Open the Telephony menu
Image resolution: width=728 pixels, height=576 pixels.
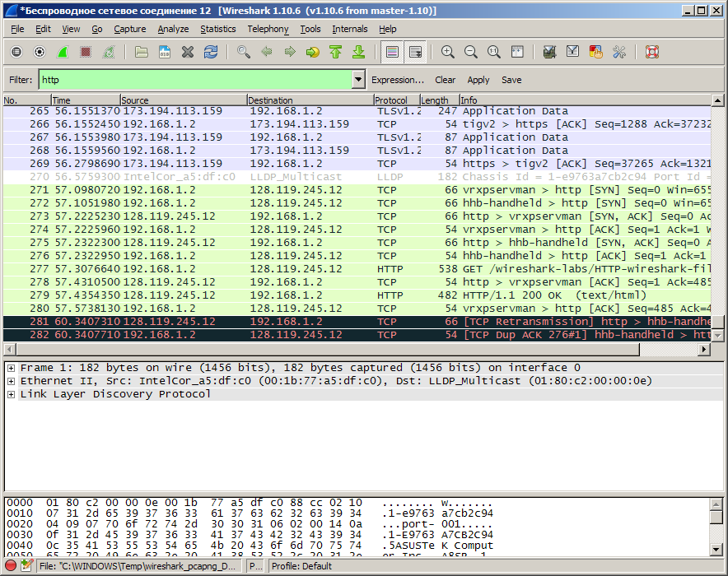(x=268, y=30)
